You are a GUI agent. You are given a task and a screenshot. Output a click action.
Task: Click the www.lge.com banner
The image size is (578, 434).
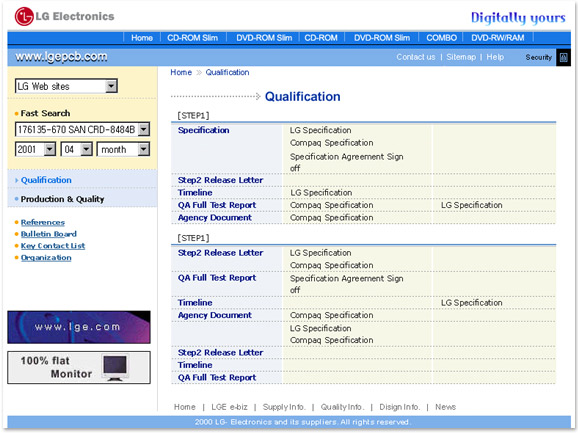79,327
